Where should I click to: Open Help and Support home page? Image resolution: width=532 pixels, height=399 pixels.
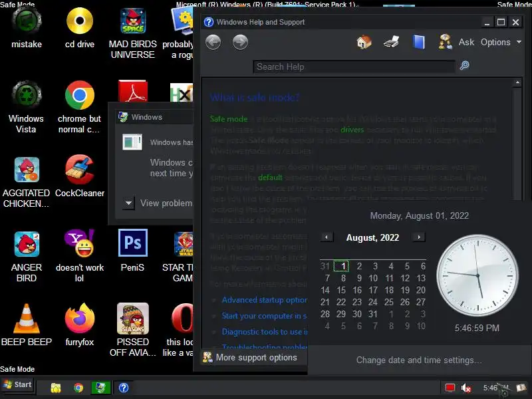click(364, 42)
